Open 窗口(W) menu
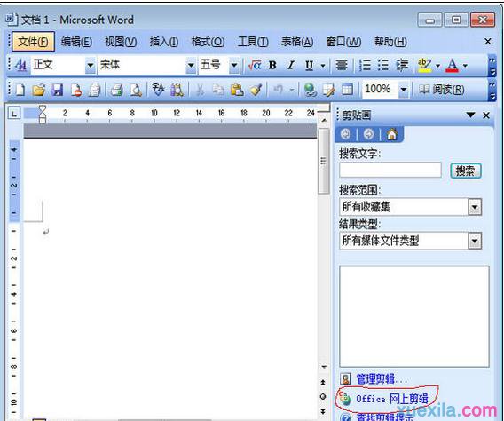Screen dimensions: 504x421 tap(343, 42)
